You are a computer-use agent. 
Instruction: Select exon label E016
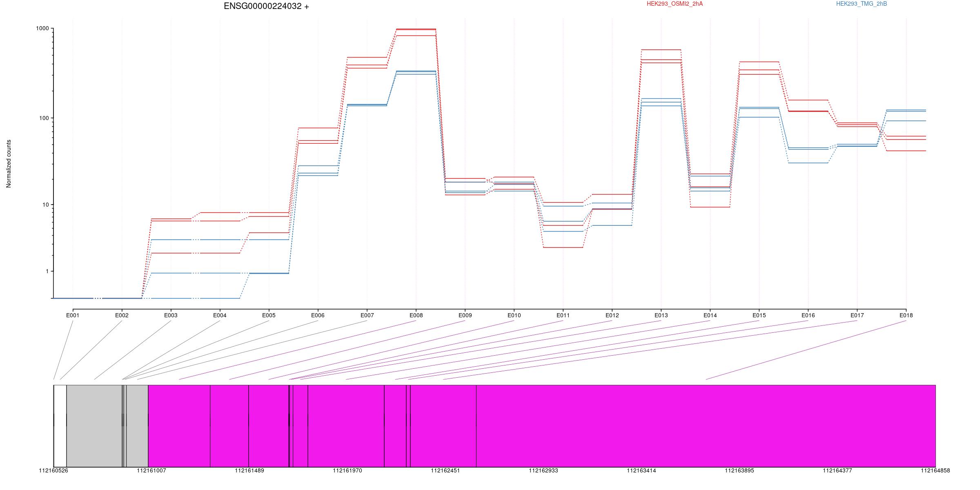[808, 315]
